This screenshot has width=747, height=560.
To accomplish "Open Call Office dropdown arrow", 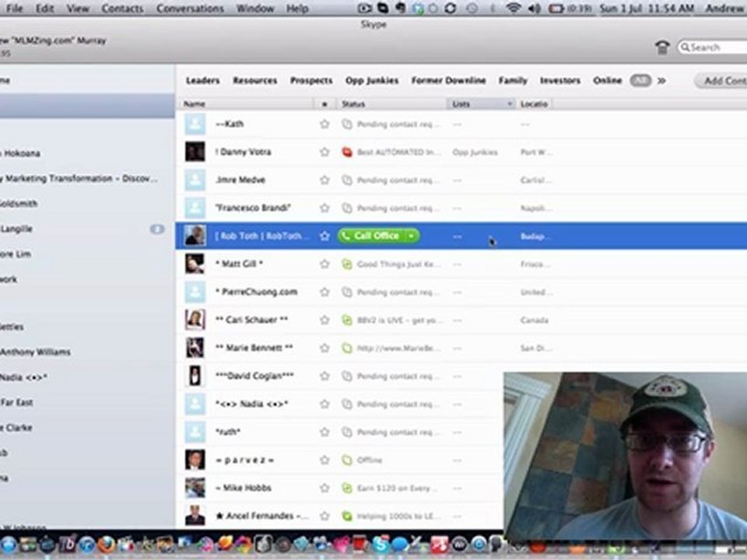I will (411, 236).
